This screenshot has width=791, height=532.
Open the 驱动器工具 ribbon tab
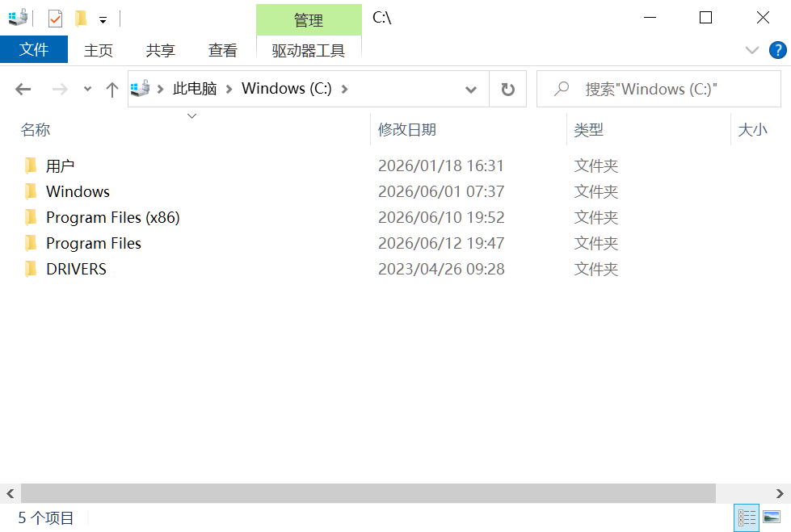309,50
